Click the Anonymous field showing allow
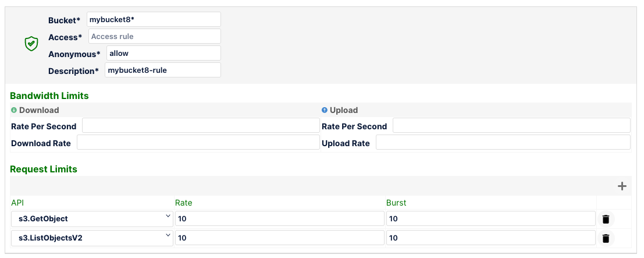The width and height of the screenshot is (644, 258). coord(163,53)
